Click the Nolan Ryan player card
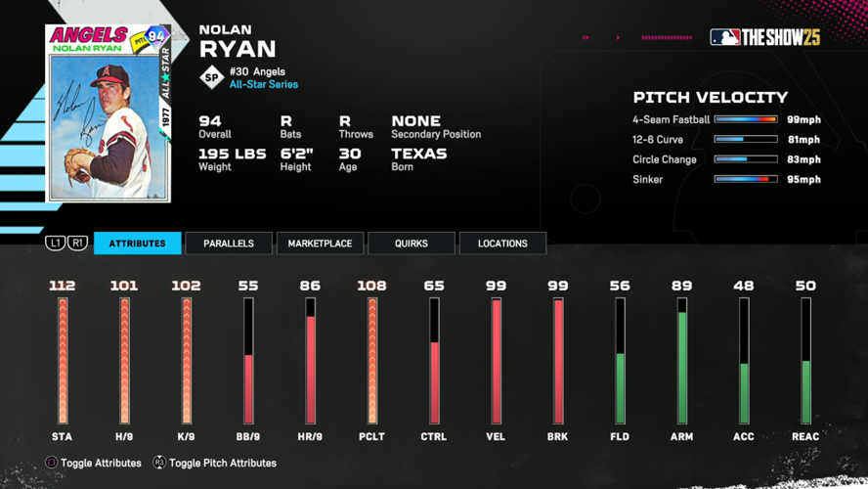The width and height of the screenshot is (868, 489). click(x=108, y=113)
